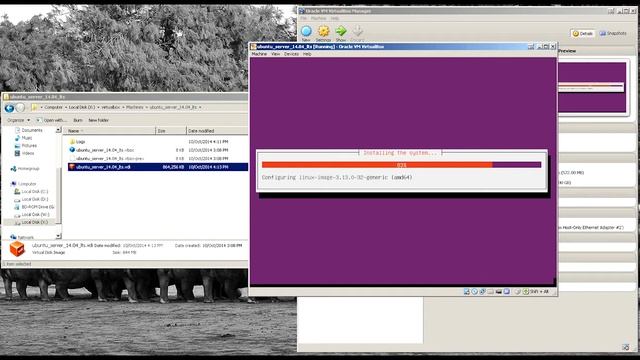Click the mouse integration icon in VM status bar
The width and height of the screenshot is (640, 360).
[x=517, y=291]
